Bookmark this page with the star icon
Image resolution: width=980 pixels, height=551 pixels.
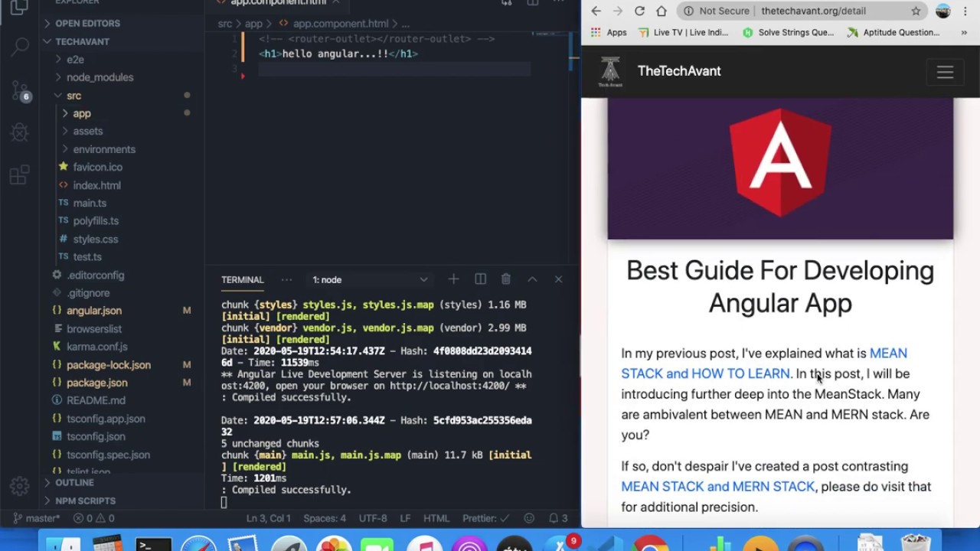point(916,11)
